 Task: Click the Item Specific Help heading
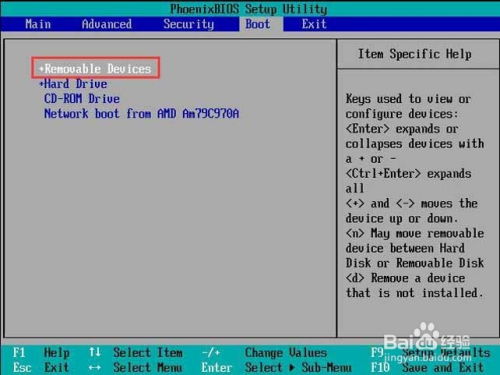click(x=415, y=54)
